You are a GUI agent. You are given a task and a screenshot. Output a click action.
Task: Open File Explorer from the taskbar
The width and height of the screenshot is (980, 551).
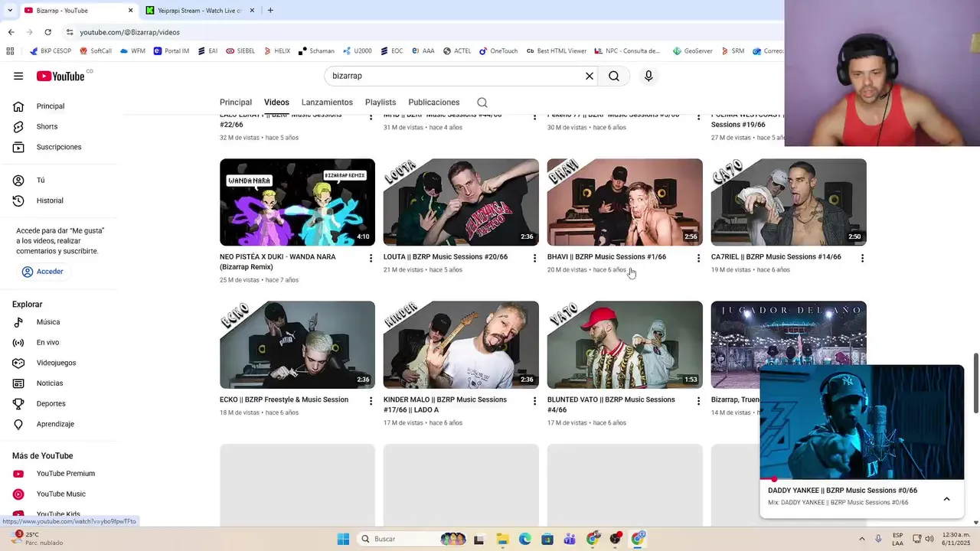click(502, 539)
